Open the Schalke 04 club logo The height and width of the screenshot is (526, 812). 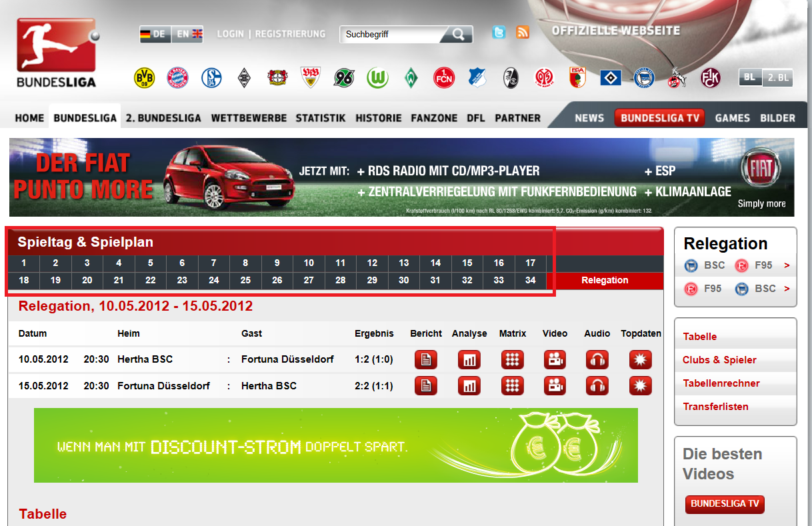(211, 78)
